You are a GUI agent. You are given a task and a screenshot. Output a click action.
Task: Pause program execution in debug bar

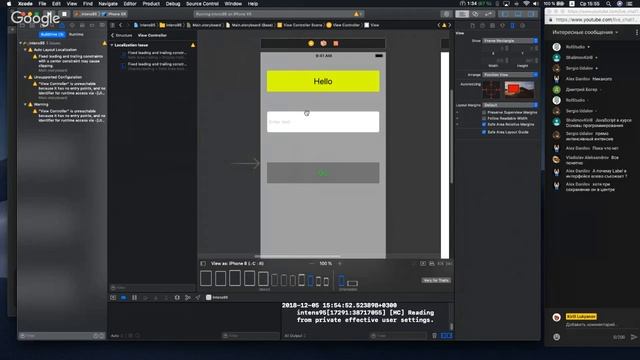coord(134,298)
